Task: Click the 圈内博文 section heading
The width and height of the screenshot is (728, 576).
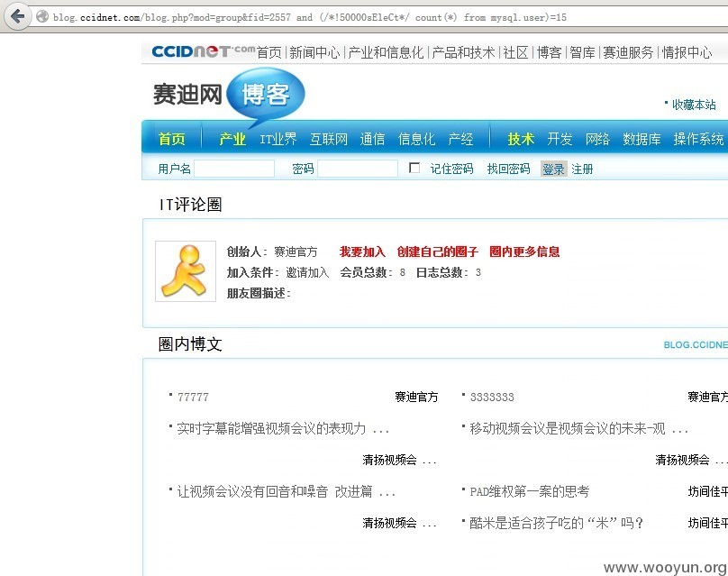Action: [190, 344]
